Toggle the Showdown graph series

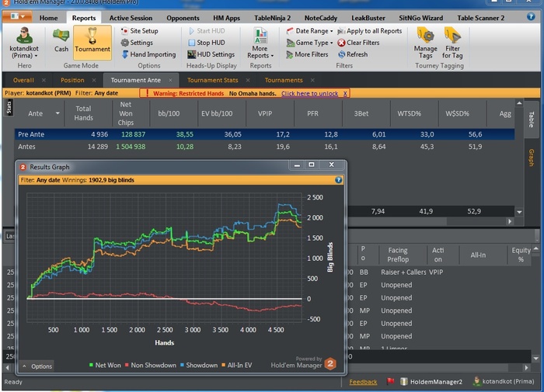click(198, 365)
